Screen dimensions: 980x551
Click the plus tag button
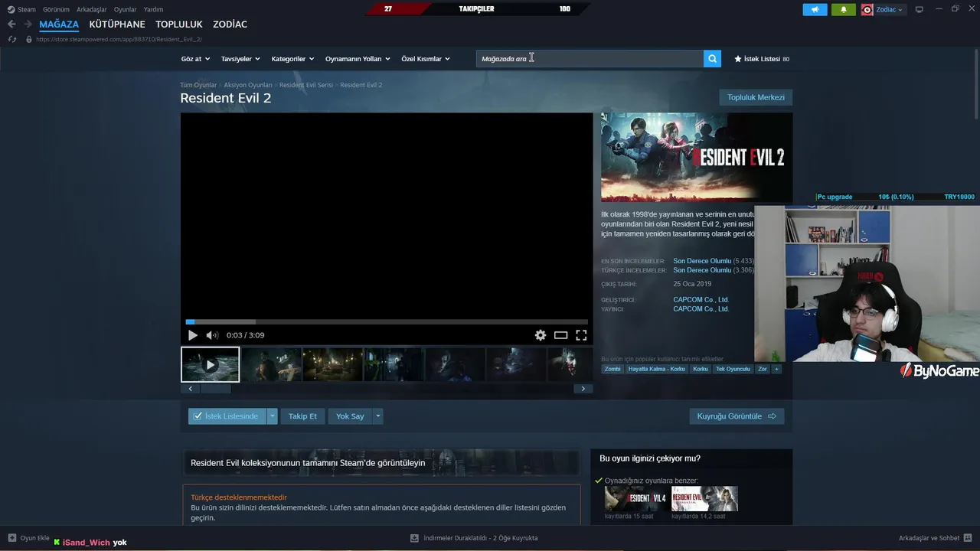776,369
